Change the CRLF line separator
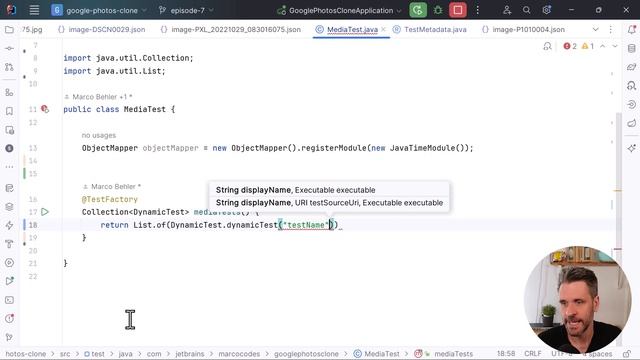 pyautogui.click(x=532, y=353)
